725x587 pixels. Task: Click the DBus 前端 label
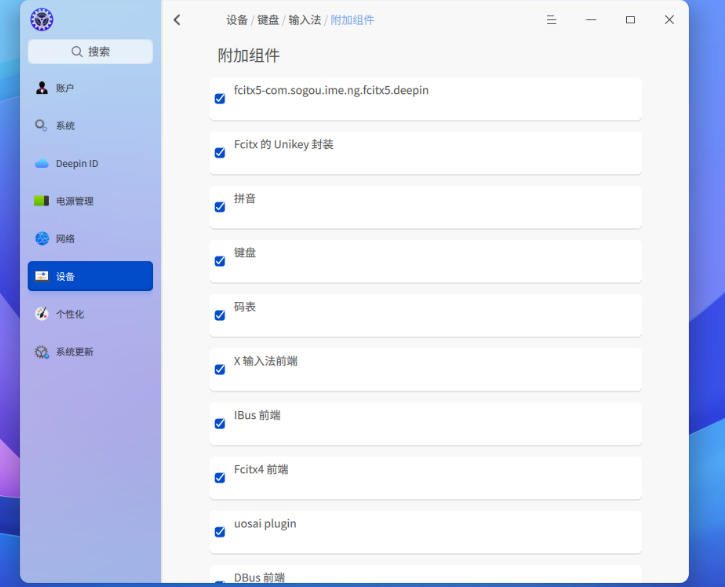click(x=259, y=577)
